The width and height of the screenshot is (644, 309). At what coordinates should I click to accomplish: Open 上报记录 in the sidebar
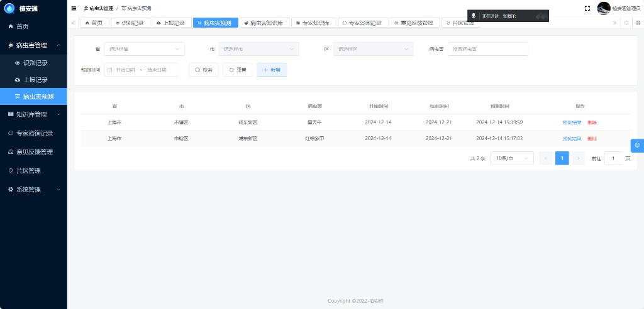[x=33, y=80]
